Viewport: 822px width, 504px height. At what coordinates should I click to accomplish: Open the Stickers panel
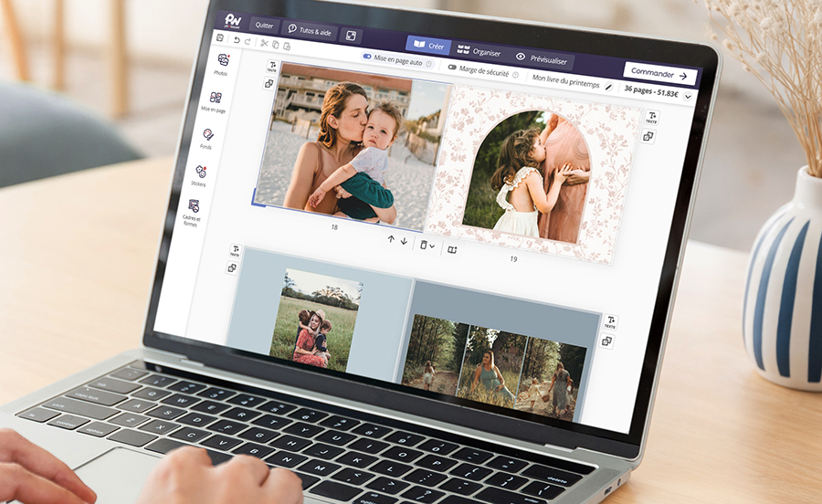(x=200, y=173)
